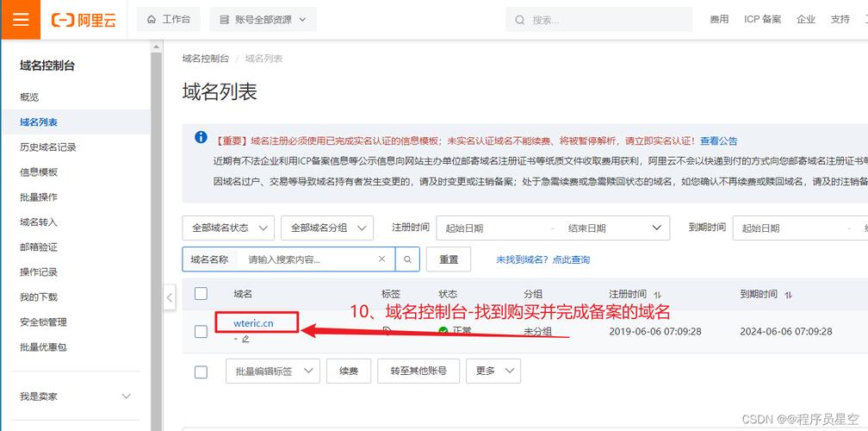This screenshot has height=431, width=868.
Task: Click the Alibaba Cloud logo
Action: click(x=84, y=19)
